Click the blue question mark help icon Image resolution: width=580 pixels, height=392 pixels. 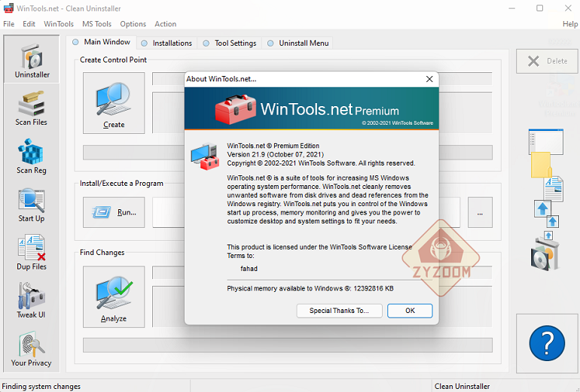click(x=547, y=343)
